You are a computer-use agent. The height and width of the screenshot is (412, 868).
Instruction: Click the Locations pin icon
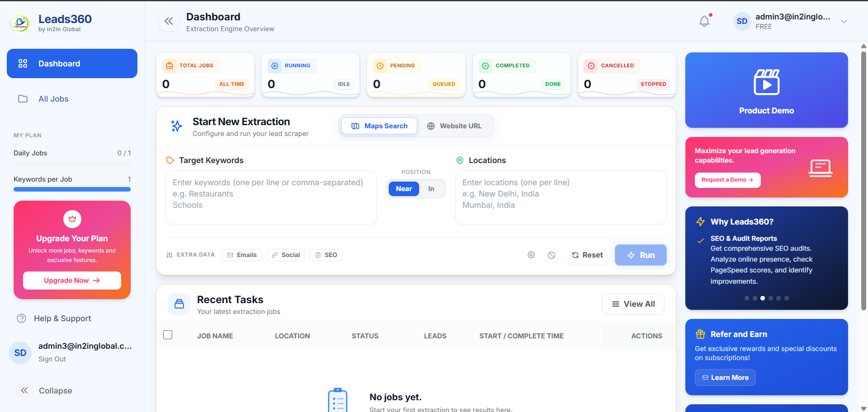point(460,160)
